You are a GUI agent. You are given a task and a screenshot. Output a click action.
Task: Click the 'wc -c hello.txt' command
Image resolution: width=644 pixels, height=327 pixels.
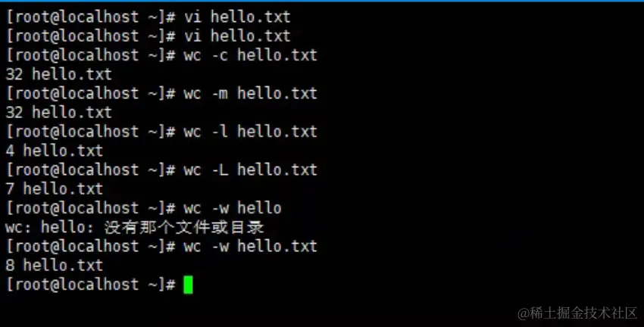(251, 55)
